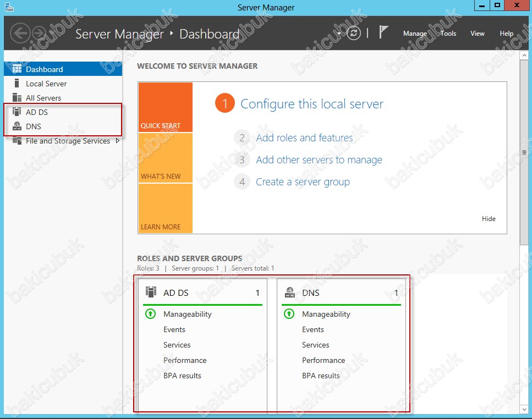Select the WHAT'S NEW tile

(x=166, y=158)
